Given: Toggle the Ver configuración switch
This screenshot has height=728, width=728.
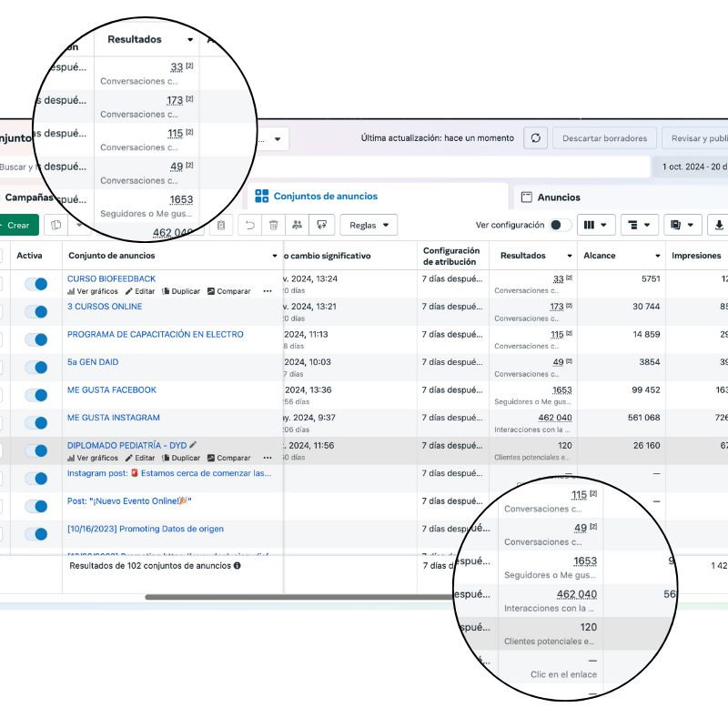Looking at the screenshot, I should click(561, 225).
